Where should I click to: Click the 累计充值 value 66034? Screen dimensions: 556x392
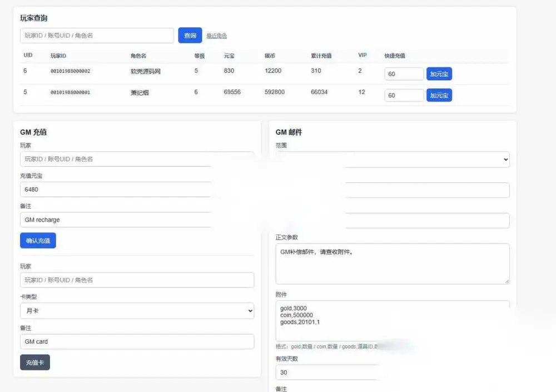pyautogui.click(x=319, y=92)
